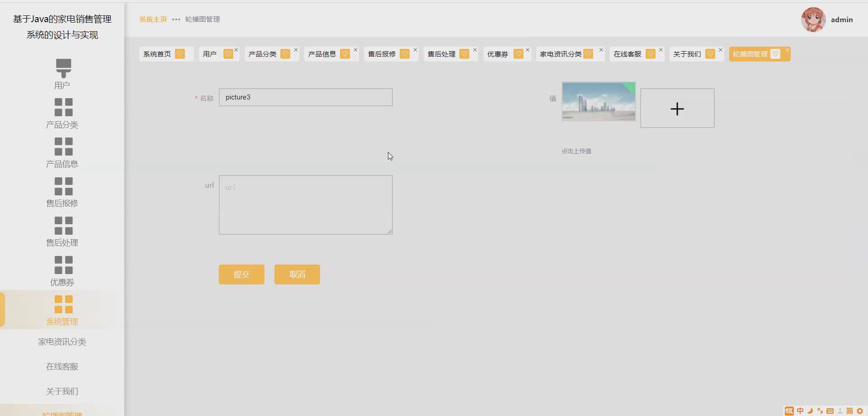Switch to the 系统首页 tab
The image size is (868, 416).
coord(157,54)
